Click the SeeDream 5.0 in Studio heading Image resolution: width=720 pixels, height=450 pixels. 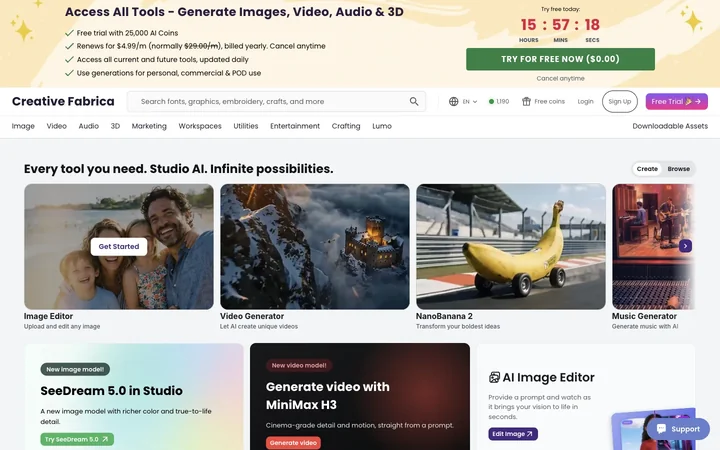(x=112, y=391)
